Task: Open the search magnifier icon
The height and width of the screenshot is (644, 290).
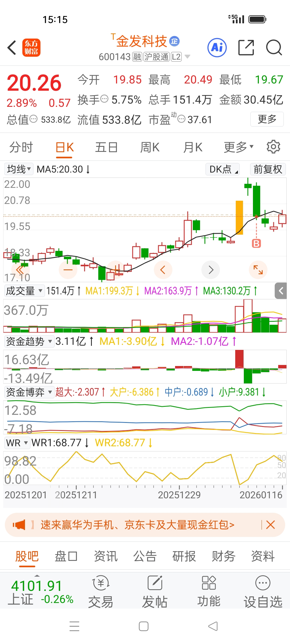Action: coord(274,47)
